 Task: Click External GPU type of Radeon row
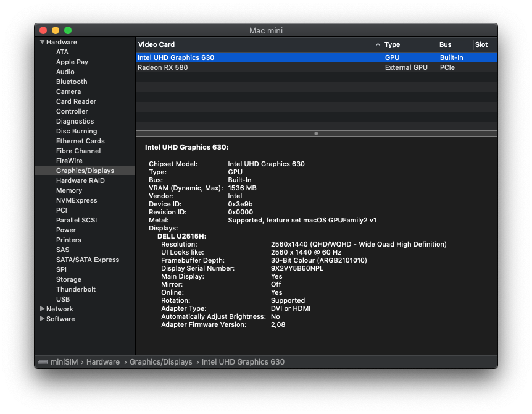[x=406, y=67]
